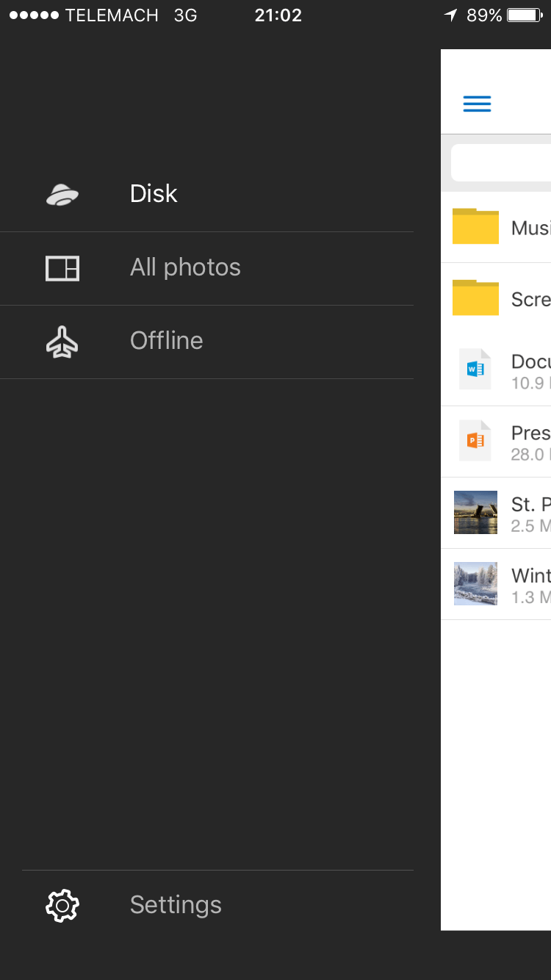Tap the location arrow in status bar

click(x=451, y=15)
